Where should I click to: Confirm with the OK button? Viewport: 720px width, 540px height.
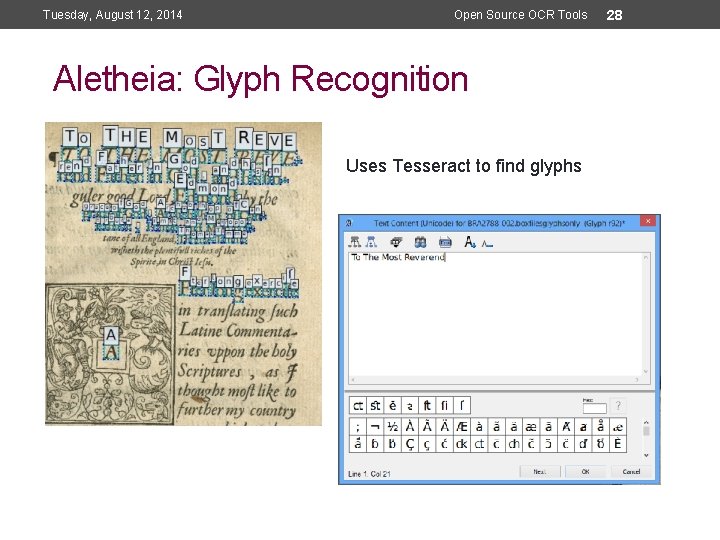585,472
